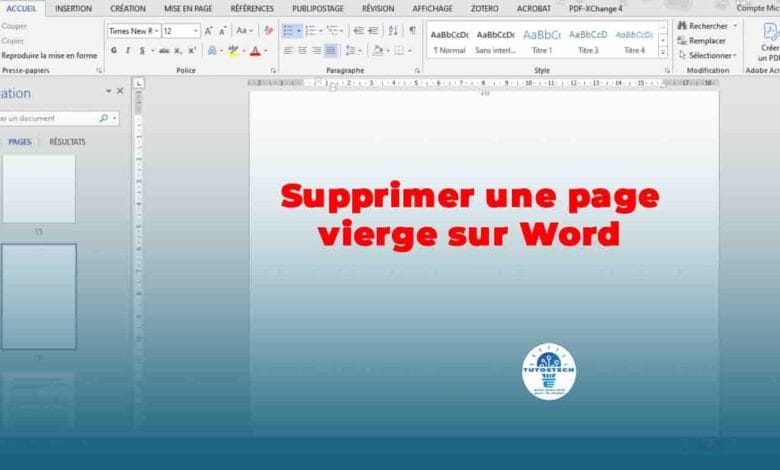Click the red font color swatch
Screen dimensions: 780x470
pyautogui.click(x=254, y=50)
